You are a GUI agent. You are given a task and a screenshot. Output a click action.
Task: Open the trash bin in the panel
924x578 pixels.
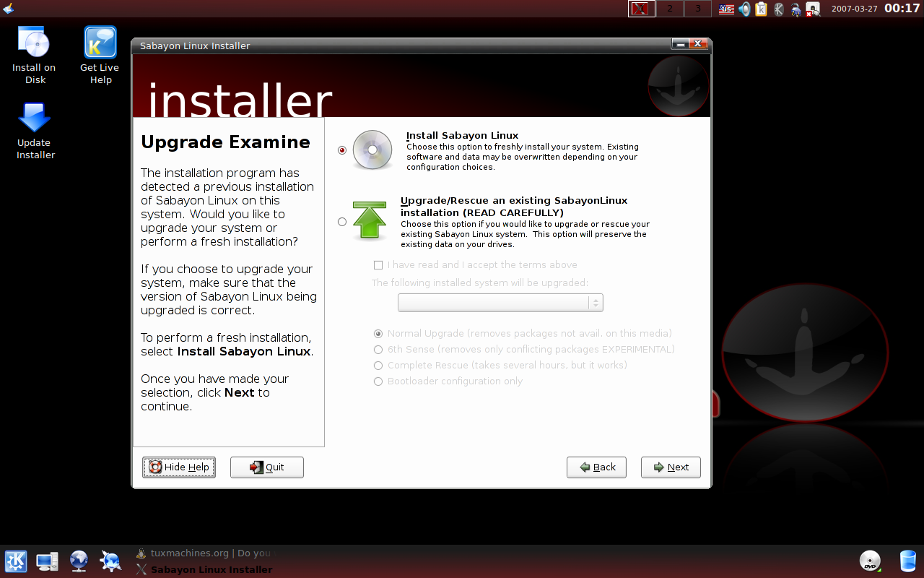click(x=907, y=561)
